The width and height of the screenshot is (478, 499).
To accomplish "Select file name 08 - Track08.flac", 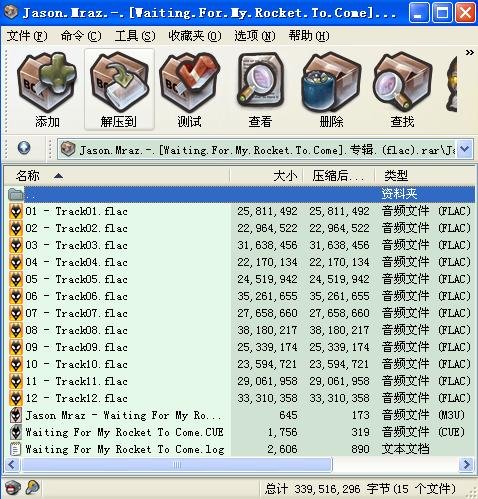I will click(77, 330).
